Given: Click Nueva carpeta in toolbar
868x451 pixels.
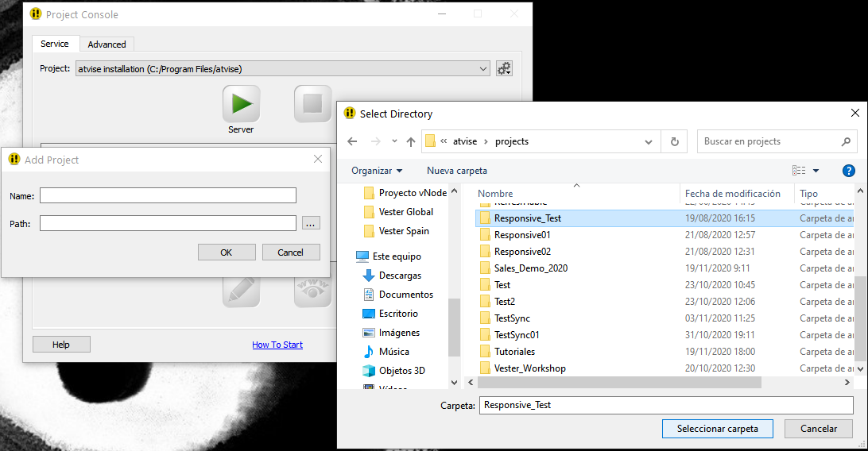Looking at the screenshot, I should [457, 171].
